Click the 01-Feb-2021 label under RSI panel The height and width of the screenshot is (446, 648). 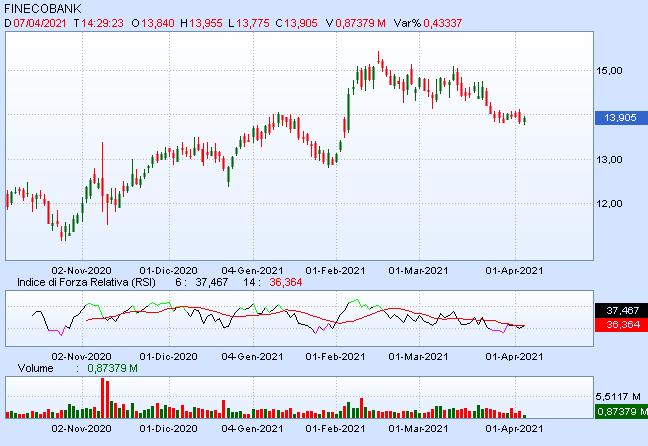click(336, 356)
